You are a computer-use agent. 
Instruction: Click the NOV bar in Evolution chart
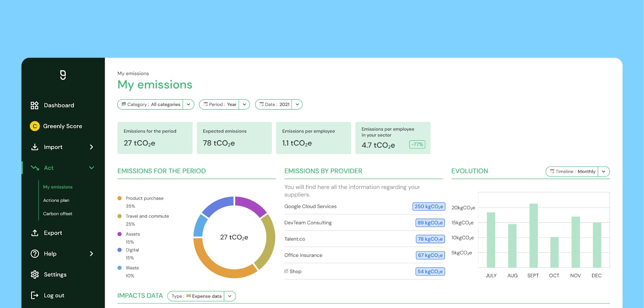pyautogui.click(x=576, y=242)
